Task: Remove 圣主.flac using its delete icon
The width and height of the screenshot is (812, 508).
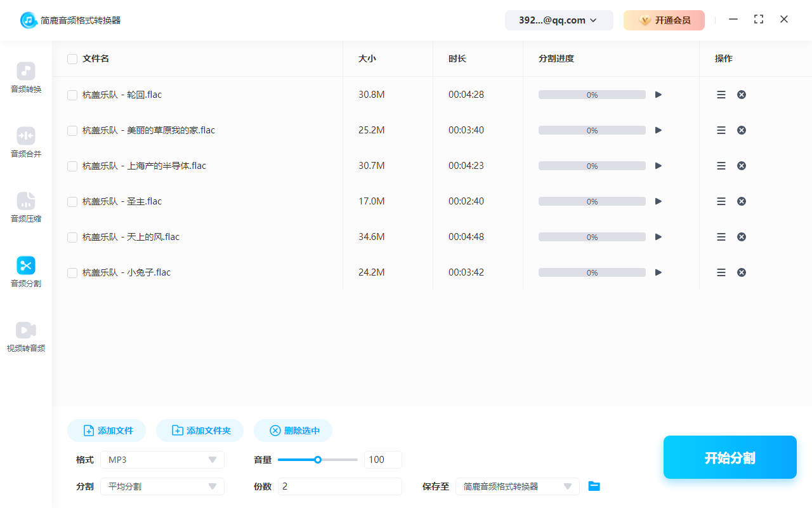Action: (x=741, y=201)
